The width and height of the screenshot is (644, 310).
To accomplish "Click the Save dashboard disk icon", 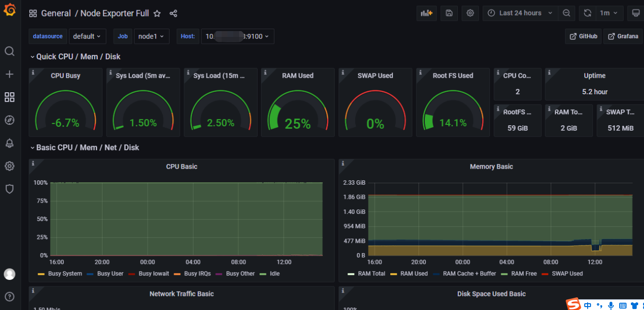I will [449, 13].
